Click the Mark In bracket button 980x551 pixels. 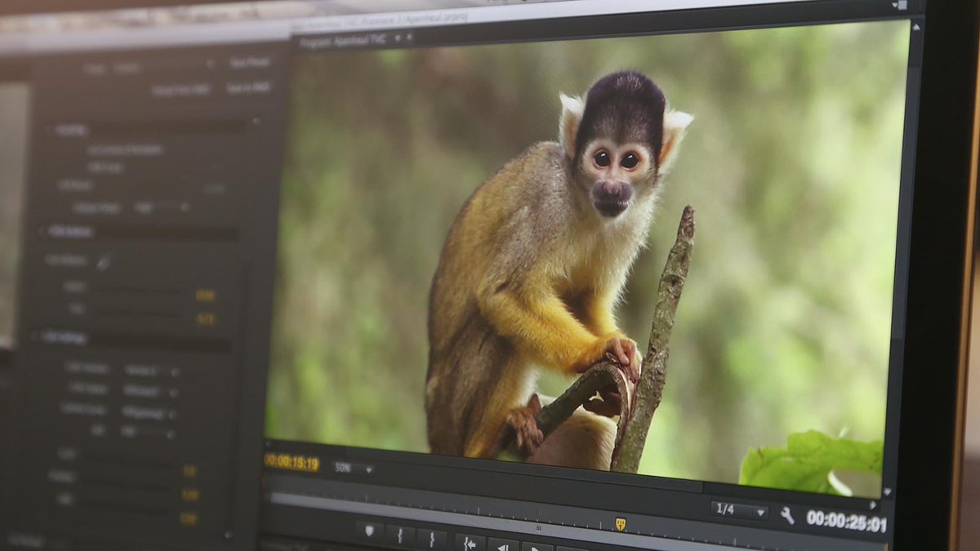(400, 536)
